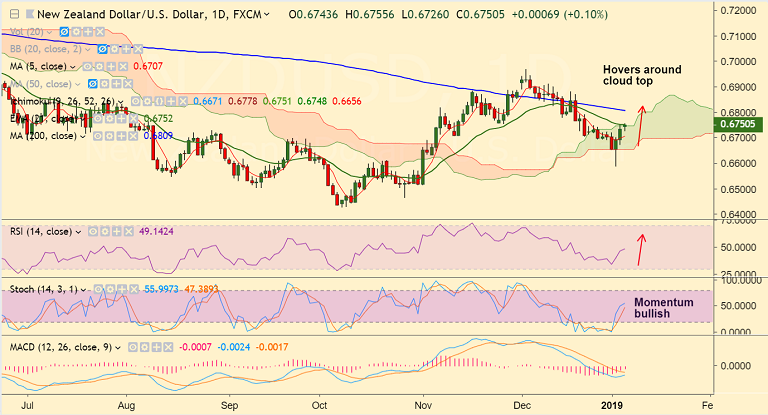Expand the Vol (20) dropdown arrow

(49, 32)
